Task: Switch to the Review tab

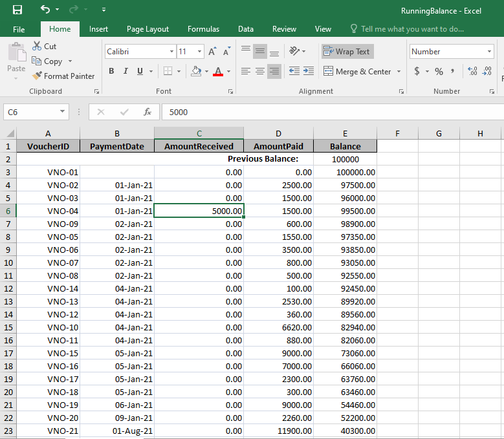Action: [x=284, y=29]
